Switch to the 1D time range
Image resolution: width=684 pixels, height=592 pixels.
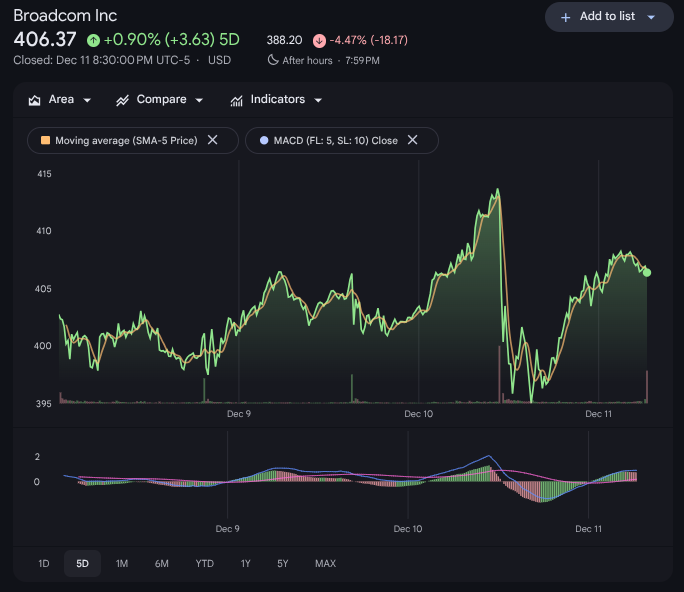point(44,564)
